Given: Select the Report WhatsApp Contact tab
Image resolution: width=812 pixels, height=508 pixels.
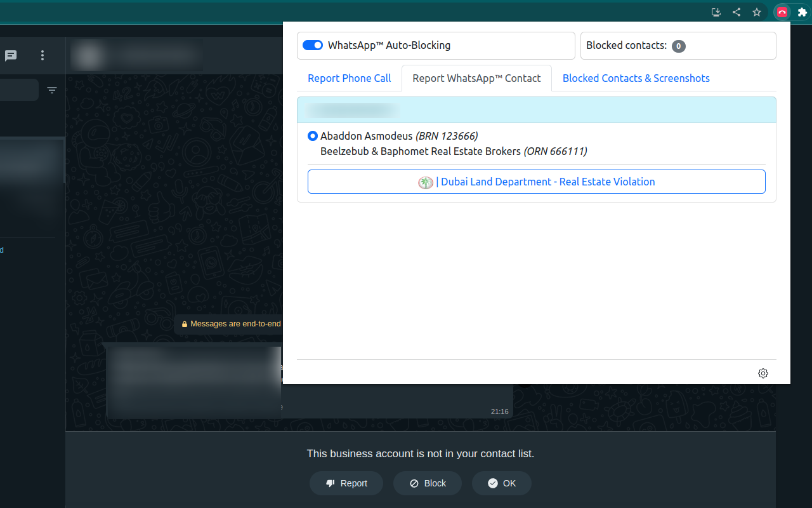Looking at the screenshot, I should (476, 78).
